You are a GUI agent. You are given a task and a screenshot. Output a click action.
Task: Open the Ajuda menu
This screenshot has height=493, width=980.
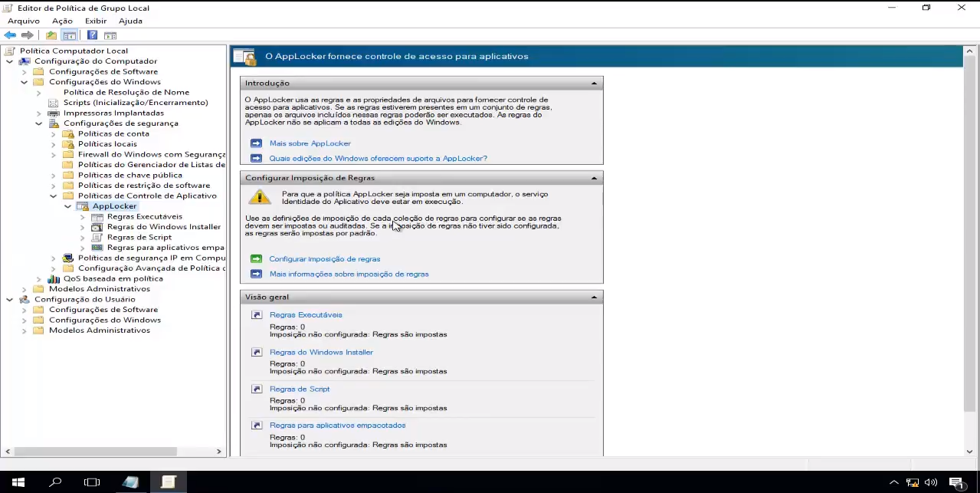pyautogui.click(x=130, y=21)
